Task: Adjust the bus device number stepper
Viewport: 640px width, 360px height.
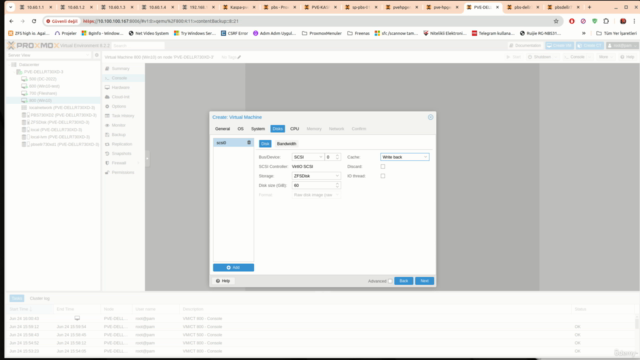Action: tap(337, 157)
